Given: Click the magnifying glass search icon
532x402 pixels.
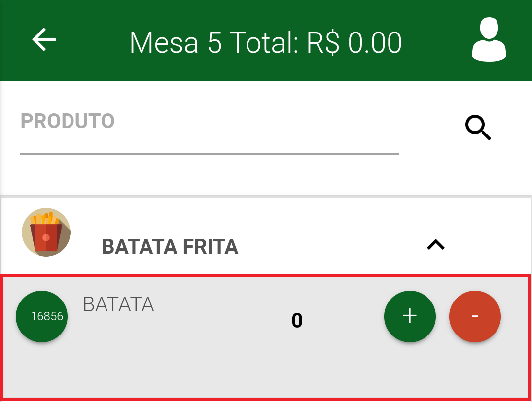Looking at the screenshot, I should click(478, 128).
